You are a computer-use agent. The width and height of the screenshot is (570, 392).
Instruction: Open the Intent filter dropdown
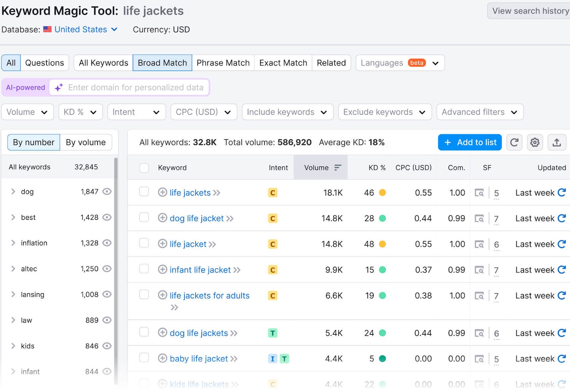tap(136, 112)
